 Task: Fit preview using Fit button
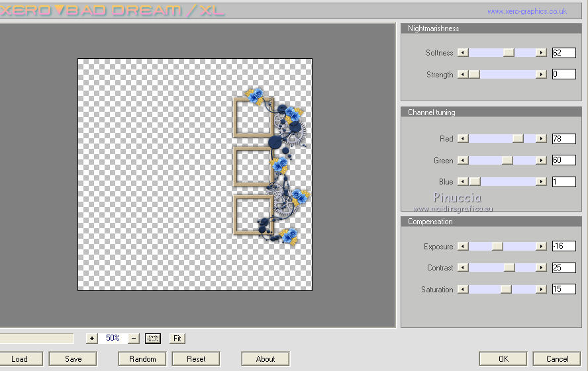click(177, 339)
